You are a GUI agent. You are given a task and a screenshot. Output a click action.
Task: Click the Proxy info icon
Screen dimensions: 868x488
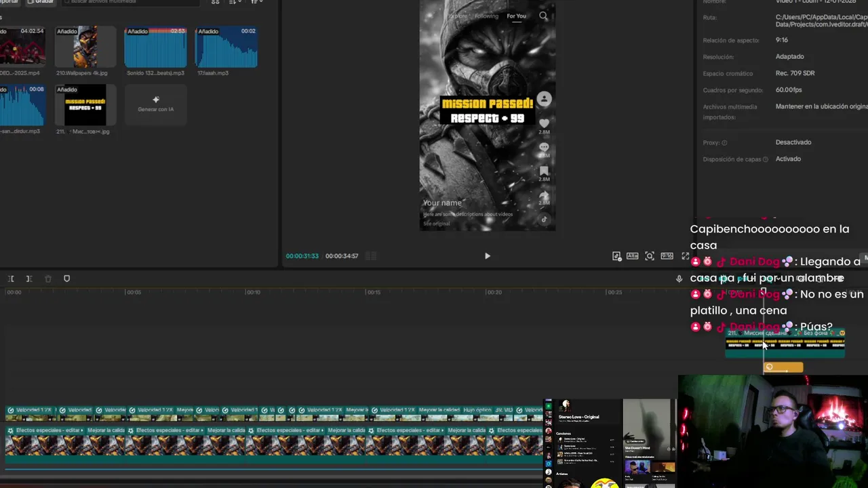coord(724,143)
